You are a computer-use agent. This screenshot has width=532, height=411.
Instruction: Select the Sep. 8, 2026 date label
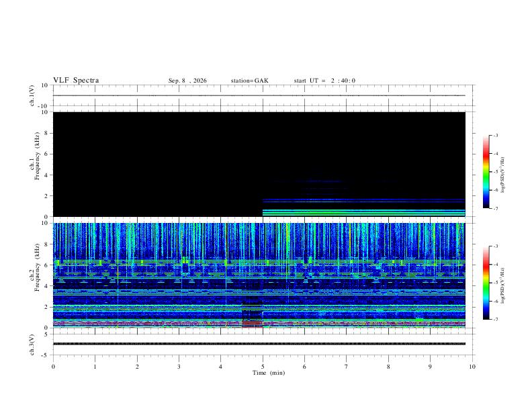point(187,81)
